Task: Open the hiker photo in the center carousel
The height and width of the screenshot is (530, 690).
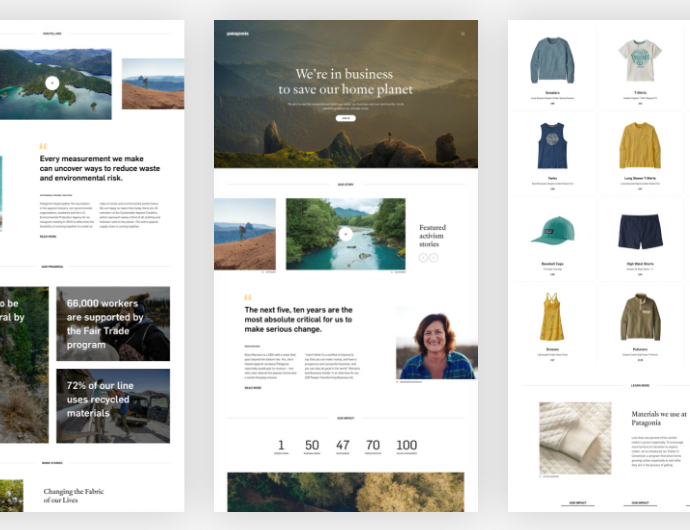Action: pos(245,234)
